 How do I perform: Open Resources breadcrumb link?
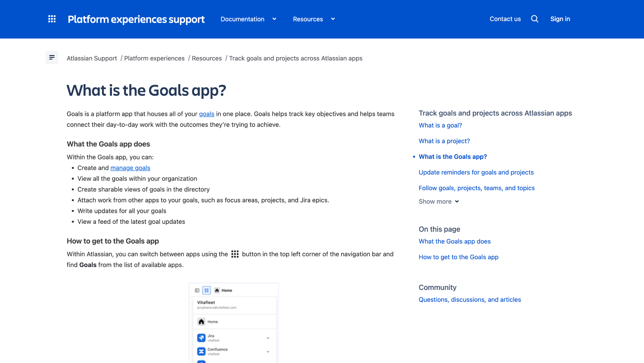click(x=207, y=58)
